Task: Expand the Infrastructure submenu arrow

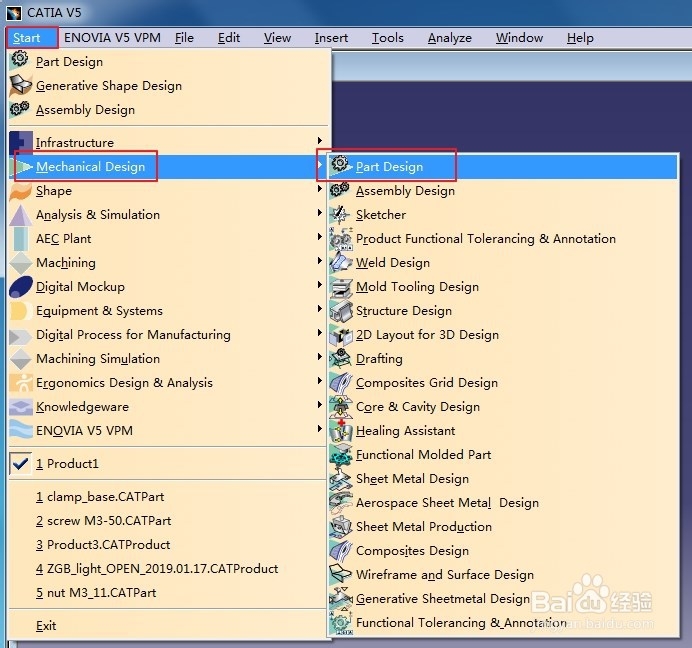Action: point(320,140)
